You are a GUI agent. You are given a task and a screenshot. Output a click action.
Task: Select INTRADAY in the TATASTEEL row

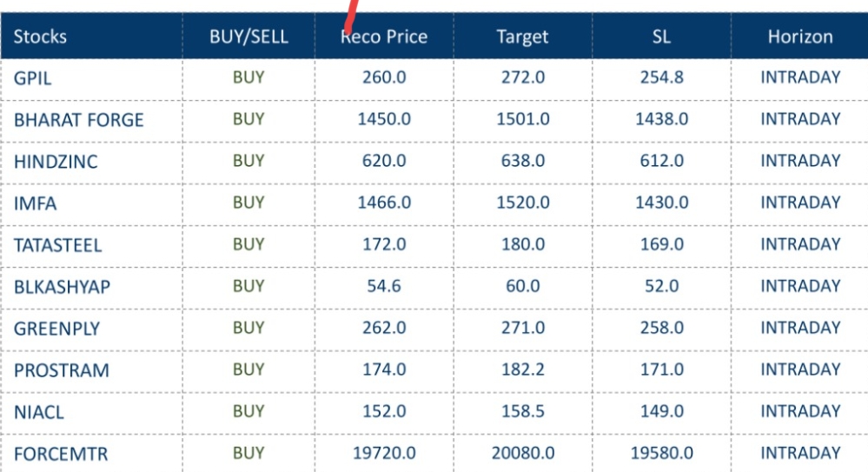coord(800,244)
